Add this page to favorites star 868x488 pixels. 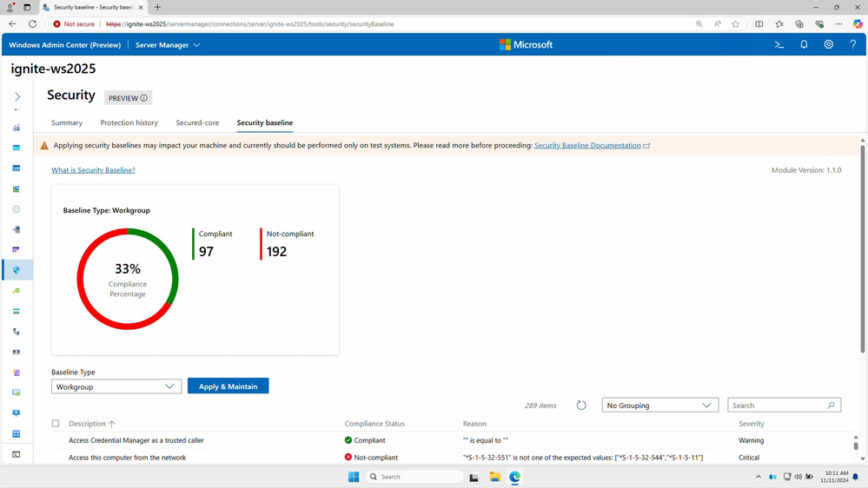735,23
